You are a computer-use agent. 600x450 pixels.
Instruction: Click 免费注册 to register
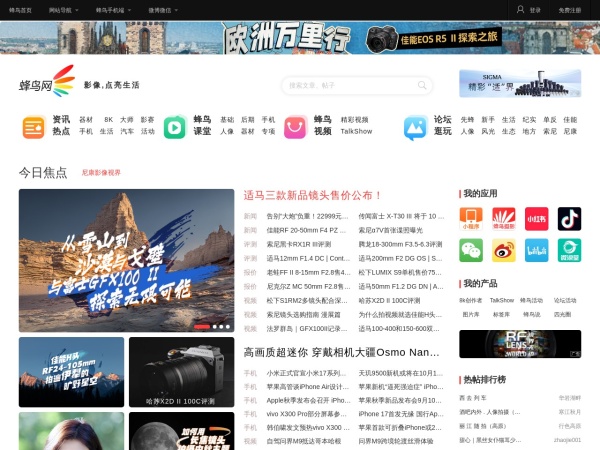tap(569, 10)
